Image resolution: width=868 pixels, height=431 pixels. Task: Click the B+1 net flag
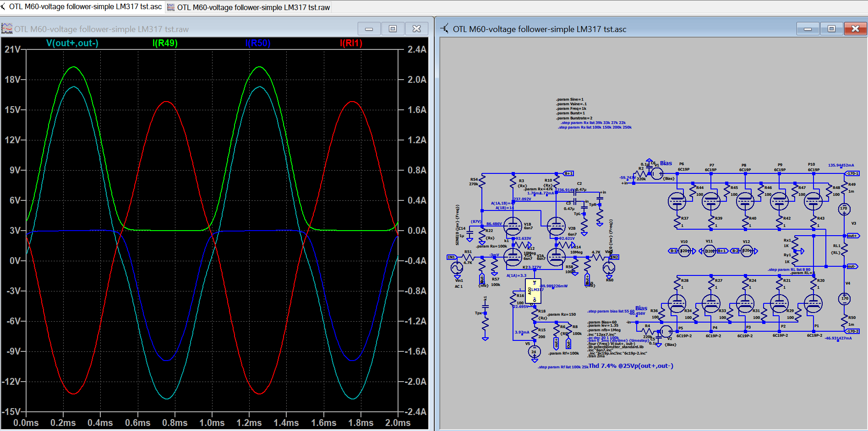point(568,173)
